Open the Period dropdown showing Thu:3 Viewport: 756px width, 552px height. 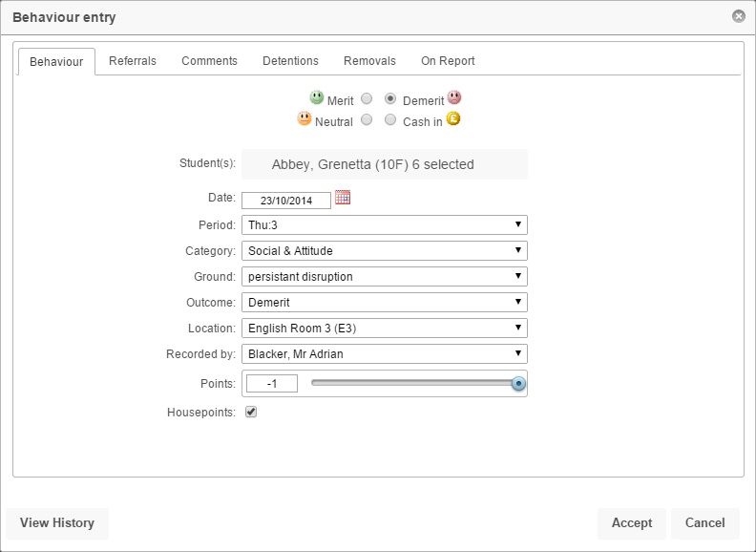click(x=384, y=225)
